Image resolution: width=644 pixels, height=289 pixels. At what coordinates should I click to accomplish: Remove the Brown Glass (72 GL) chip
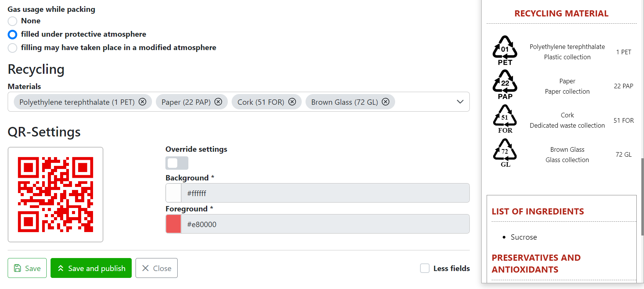(386, 102)
